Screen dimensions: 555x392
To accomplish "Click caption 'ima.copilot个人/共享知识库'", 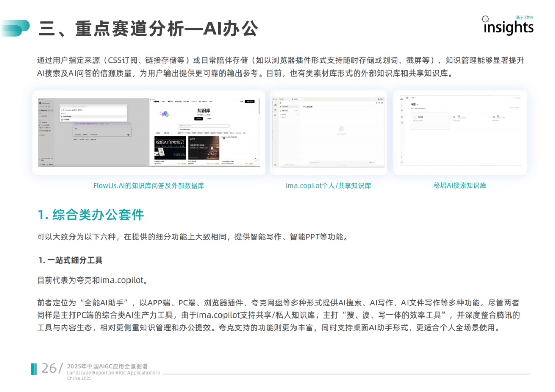I will click(x=328, y=186).
